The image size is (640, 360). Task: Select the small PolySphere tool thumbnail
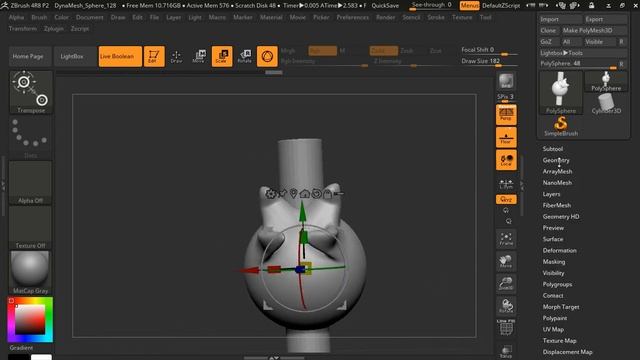607,81
